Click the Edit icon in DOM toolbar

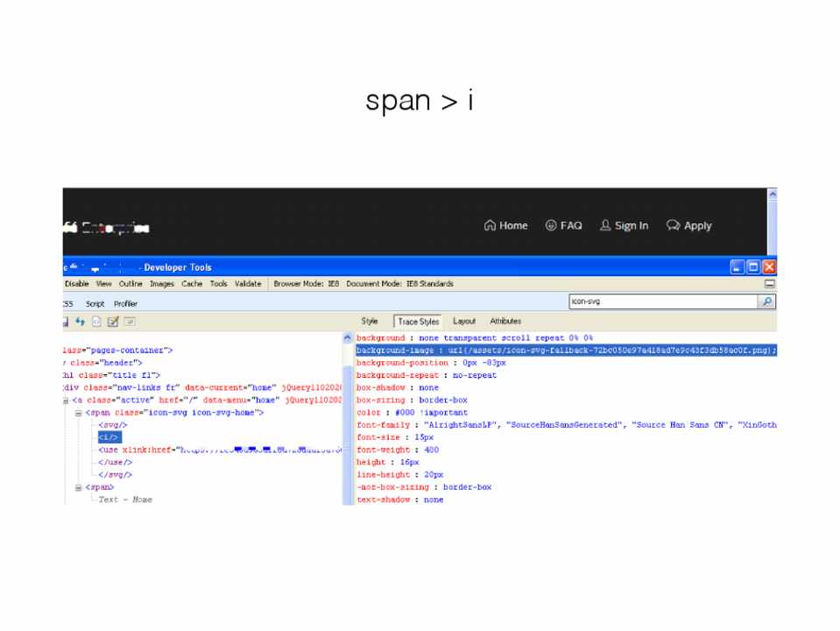coord(112,322)
